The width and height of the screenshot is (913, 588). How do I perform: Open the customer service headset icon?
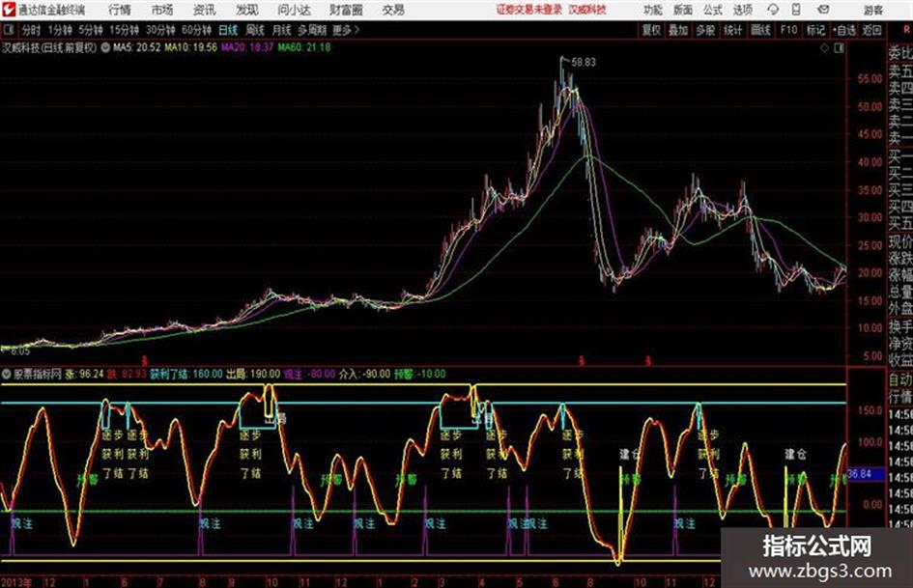(x=773, y=10)
